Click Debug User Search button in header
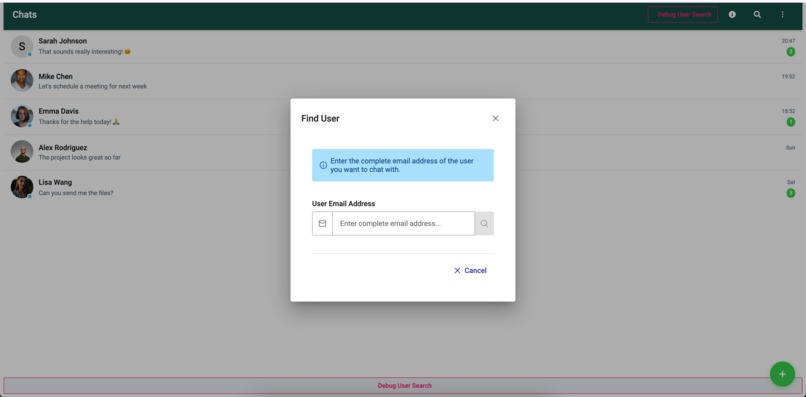This screenshot has height=397, width=806. (x=683, y=14)
